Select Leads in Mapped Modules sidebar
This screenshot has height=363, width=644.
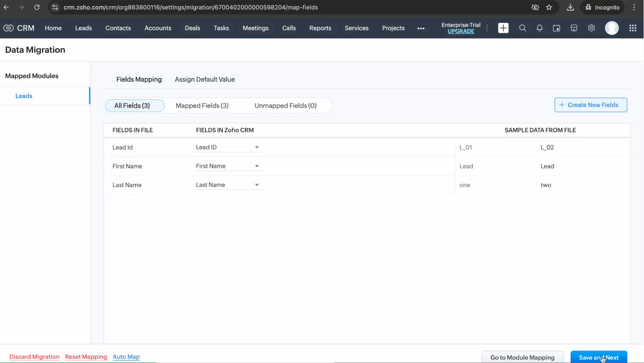24,96
